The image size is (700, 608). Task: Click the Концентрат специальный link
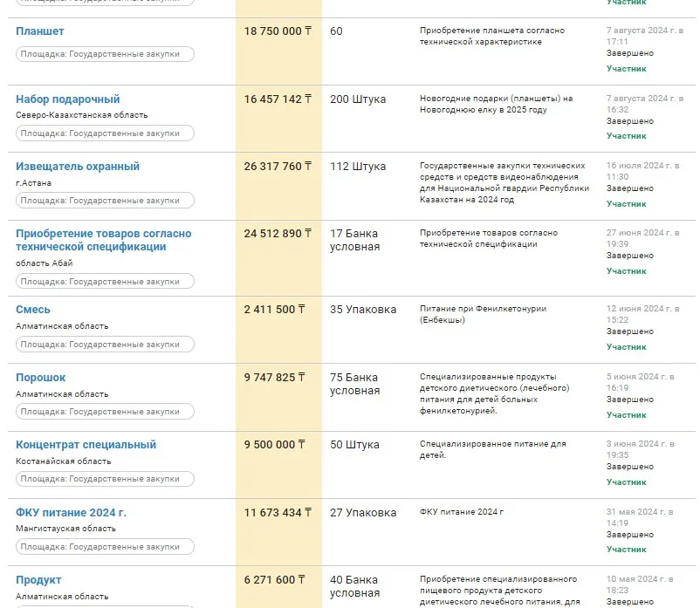pyautogui.click(x=86, y=445)
